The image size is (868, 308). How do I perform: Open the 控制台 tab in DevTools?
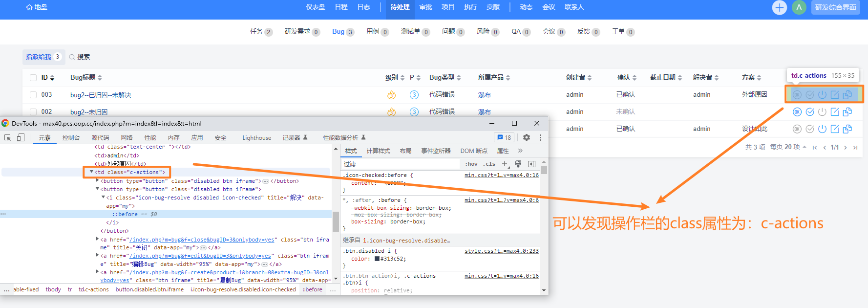click(x=71, y=138)
